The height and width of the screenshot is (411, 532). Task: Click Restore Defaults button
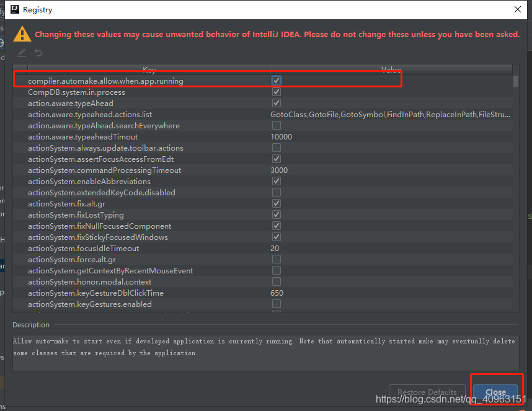tap(427, 392)
